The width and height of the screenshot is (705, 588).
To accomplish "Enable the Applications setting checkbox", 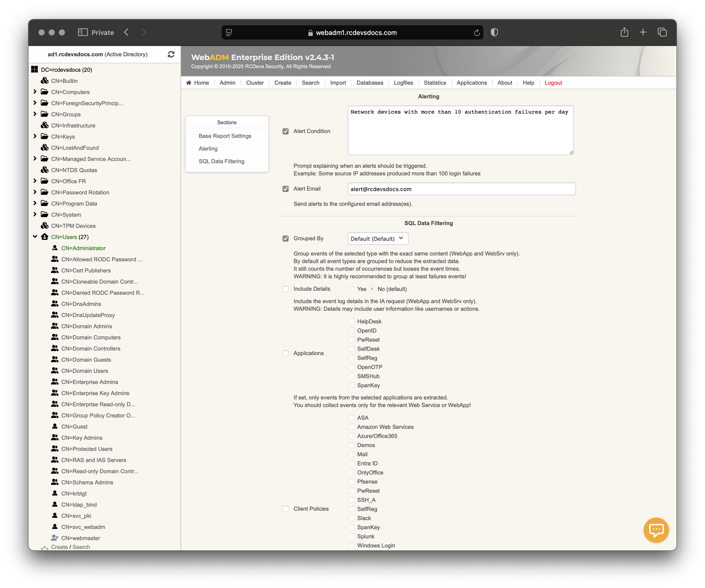I will [x=285, y=353].
